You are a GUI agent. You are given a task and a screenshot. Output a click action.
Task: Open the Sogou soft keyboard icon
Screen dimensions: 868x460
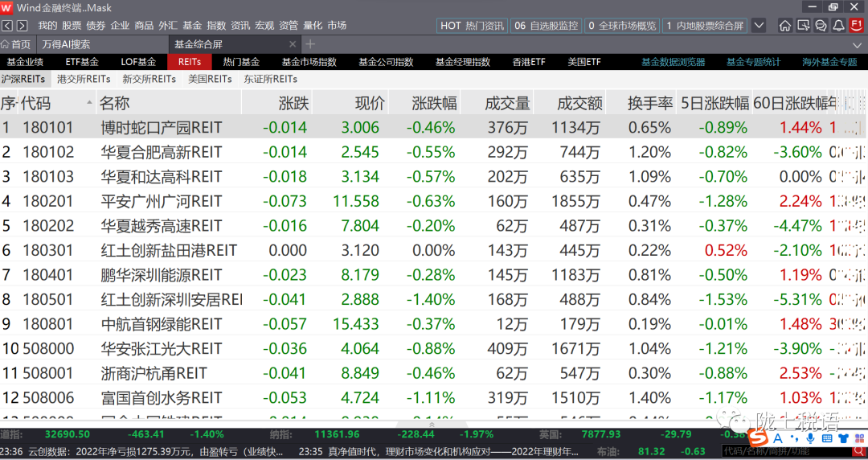click(x=827, y=438)
